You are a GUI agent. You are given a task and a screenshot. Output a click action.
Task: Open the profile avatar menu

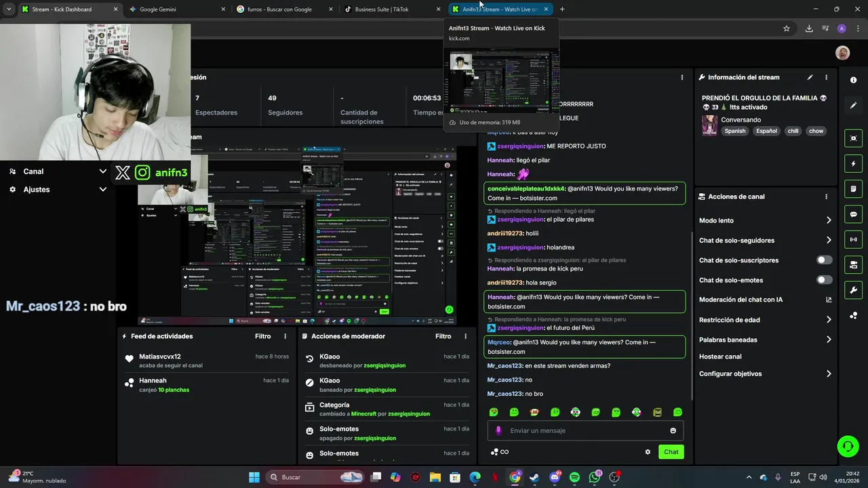[x=842, y=53]
